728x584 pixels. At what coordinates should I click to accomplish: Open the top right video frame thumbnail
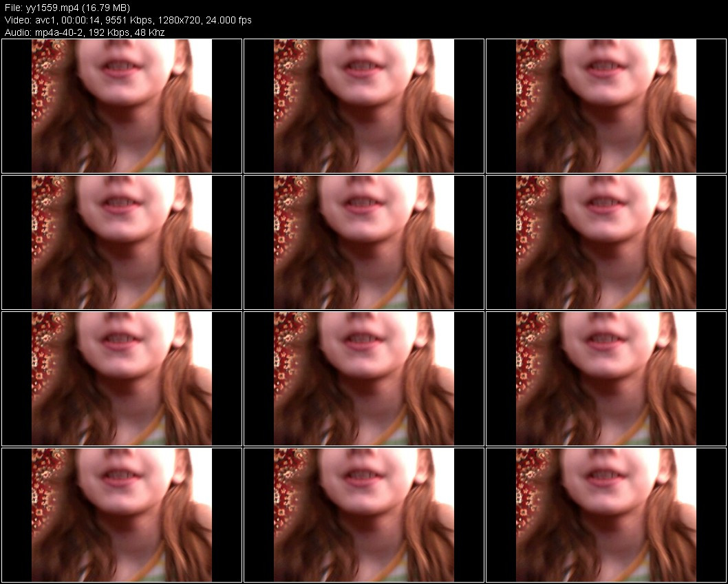coord(606,105)
